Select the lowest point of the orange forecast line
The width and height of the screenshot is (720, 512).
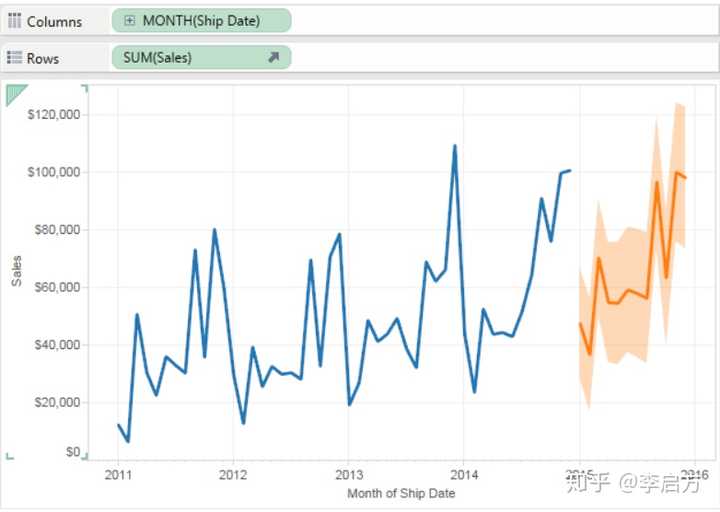[590, 354]
